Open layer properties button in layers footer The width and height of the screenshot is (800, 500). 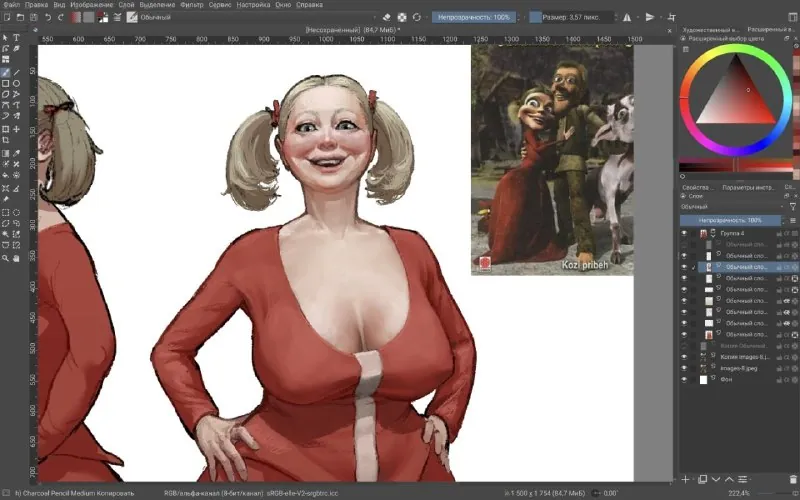743,479
